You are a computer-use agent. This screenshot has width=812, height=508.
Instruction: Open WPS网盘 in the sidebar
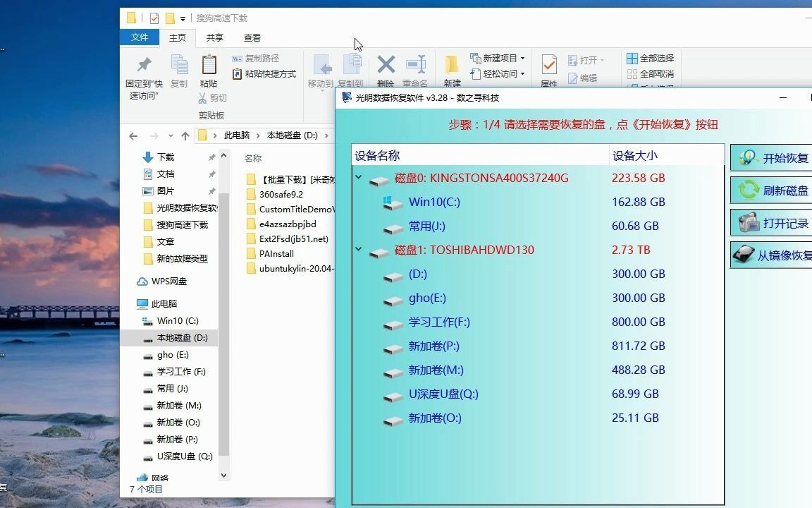169,282
